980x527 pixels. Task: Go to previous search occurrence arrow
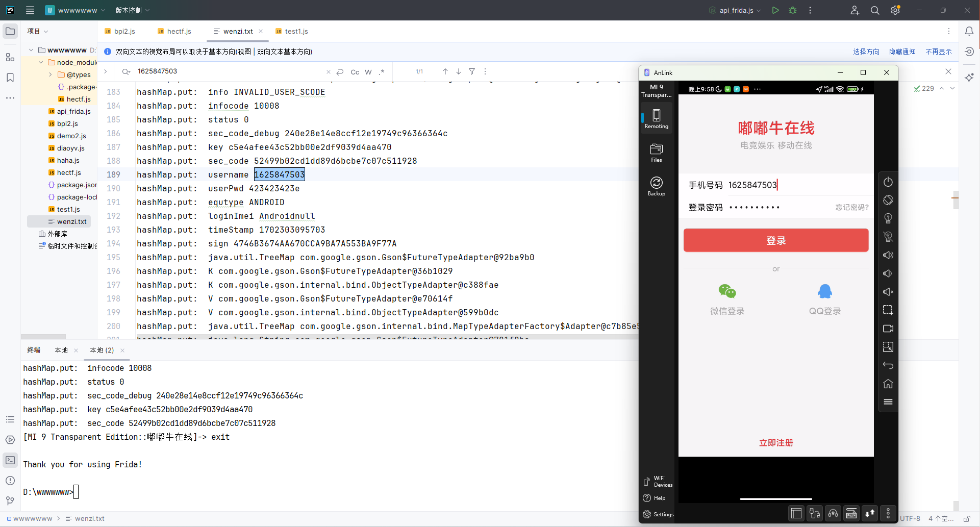point(445,71)
